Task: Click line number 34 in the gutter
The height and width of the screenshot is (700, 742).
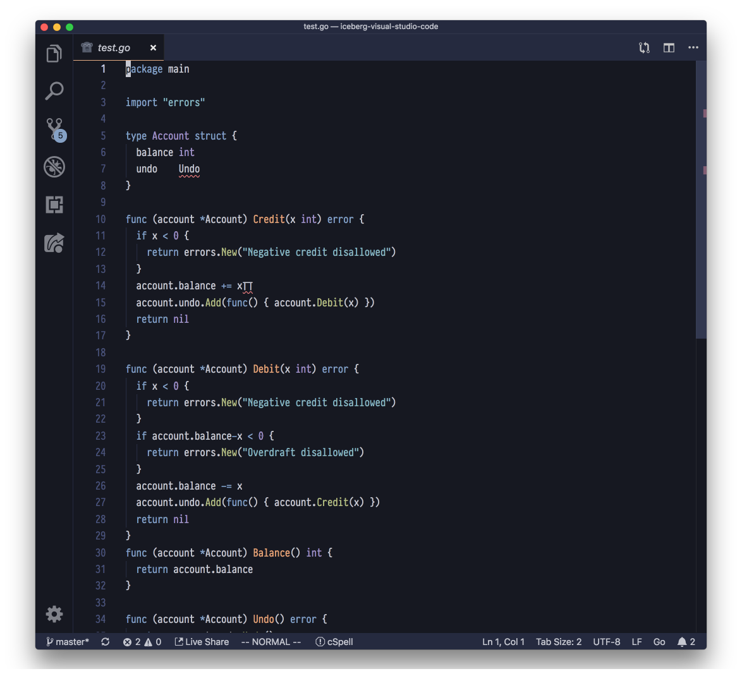Action: point(100,619)
